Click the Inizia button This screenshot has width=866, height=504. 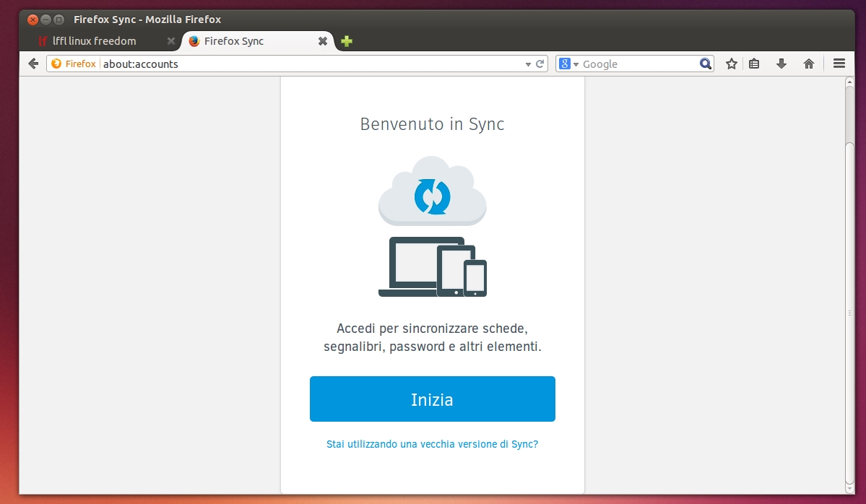[x=433, y=399]
